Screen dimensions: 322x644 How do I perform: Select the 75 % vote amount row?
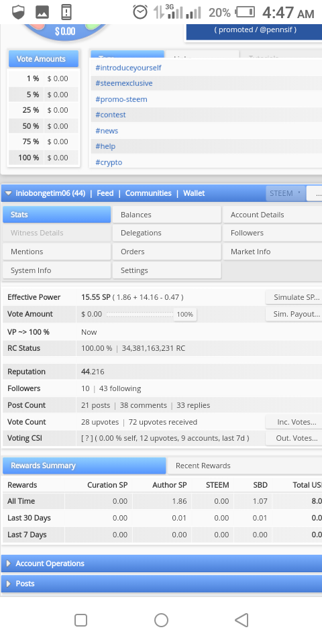click(x=44, y=142)
